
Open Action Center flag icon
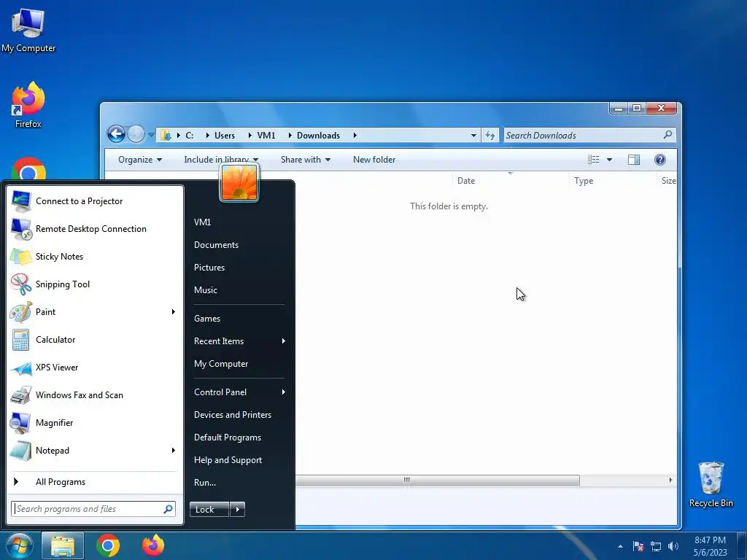point(638,546)
